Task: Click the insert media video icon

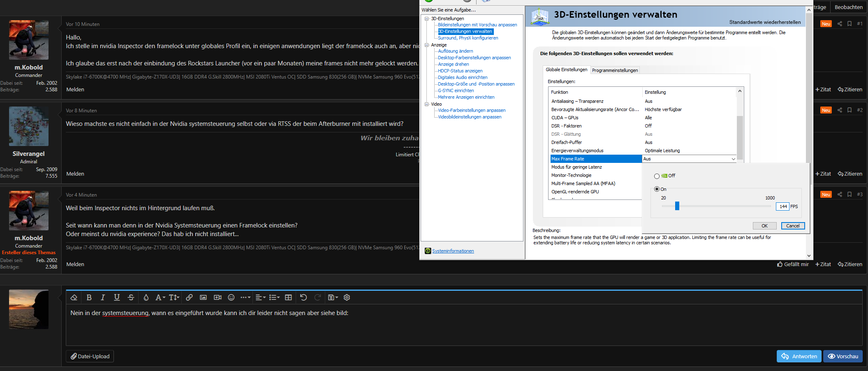Action: coord(218,297)
